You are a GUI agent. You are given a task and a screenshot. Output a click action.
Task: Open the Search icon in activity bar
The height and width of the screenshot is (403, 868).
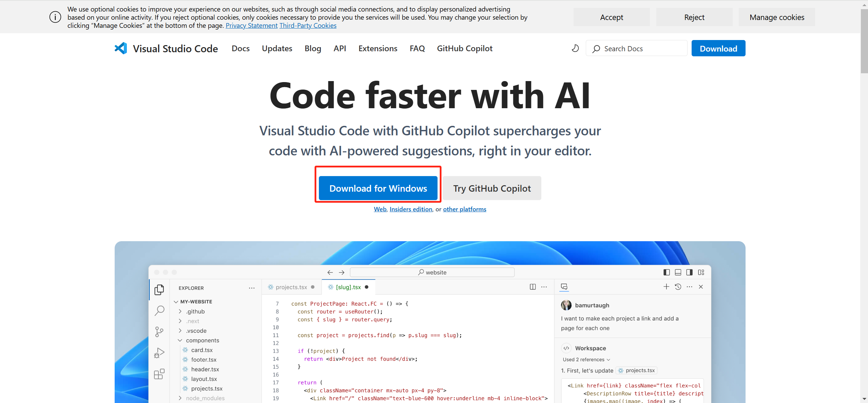pos(159,310)
